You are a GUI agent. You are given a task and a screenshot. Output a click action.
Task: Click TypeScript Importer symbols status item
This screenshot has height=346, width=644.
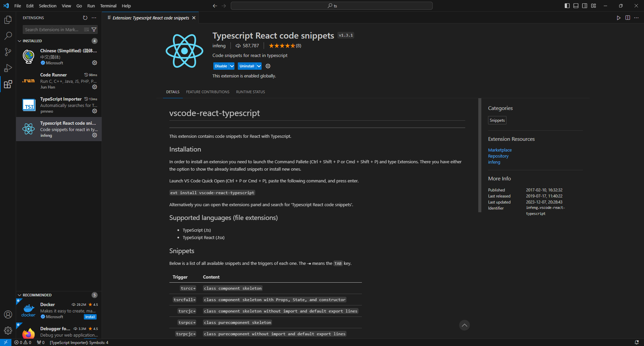click(x=79, y=342)
